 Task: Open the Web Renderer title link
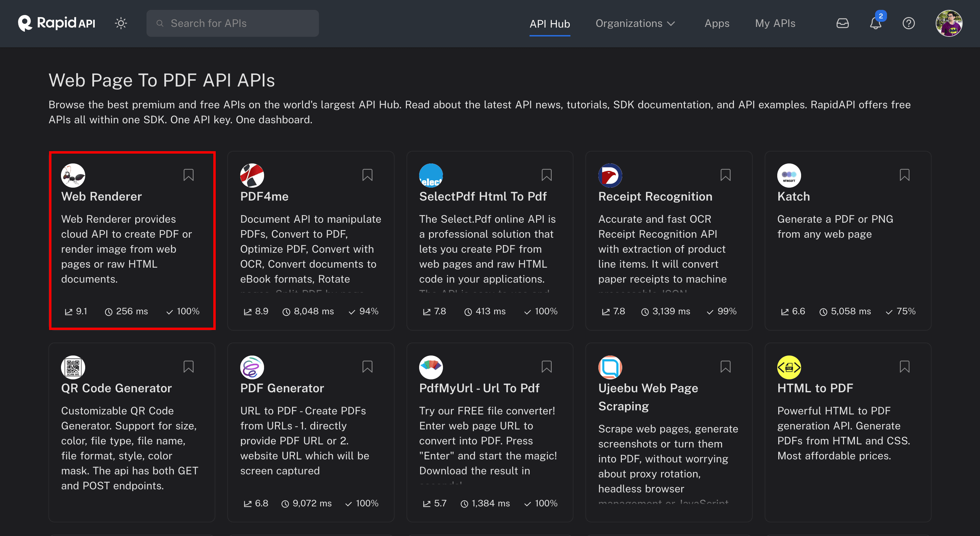(x=101, y=196)
